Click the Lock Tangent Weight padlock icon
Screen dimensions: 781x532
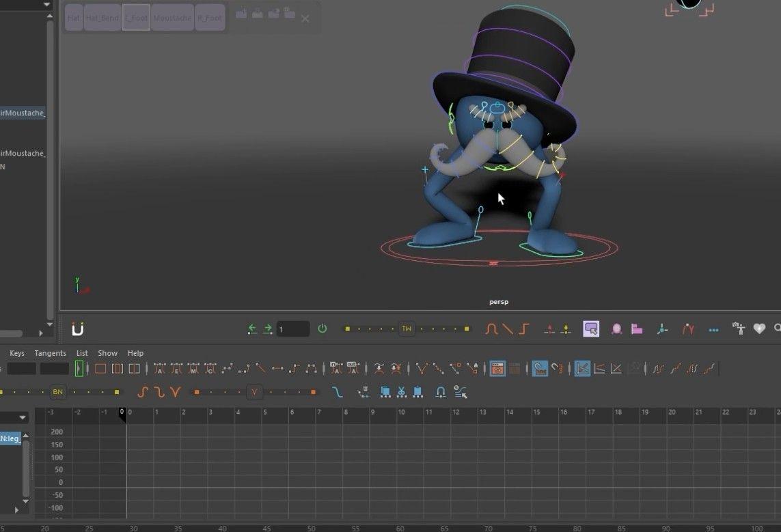pos(472,369)
